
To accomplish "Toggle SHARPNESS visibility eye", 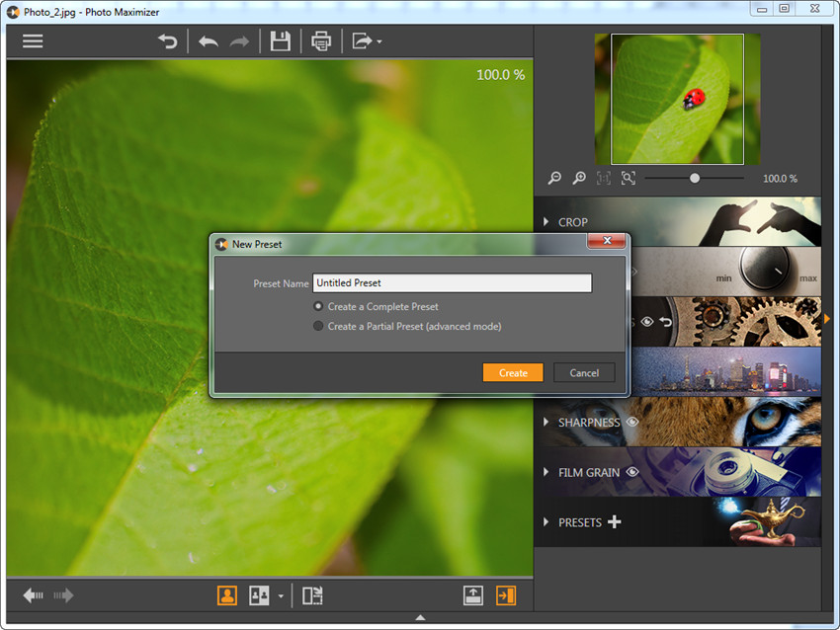I will [632, 422].
